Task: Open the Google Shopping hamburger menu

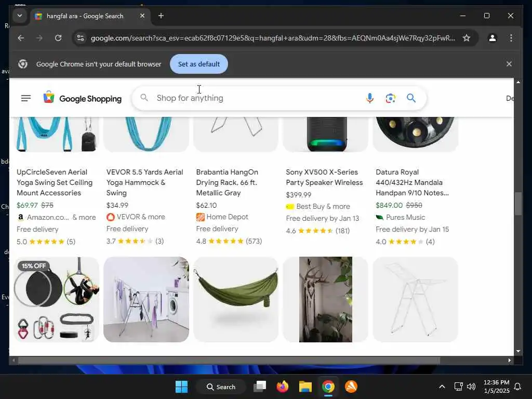Action: [26, 98]
